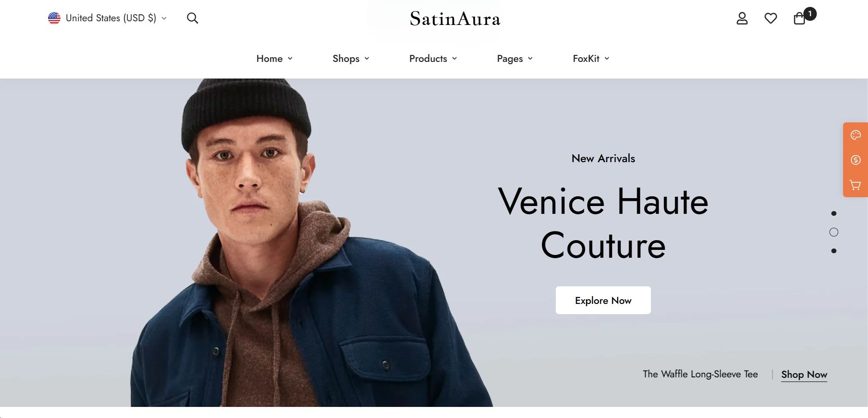Open the Home menu item
Screen dimensions: 868x418
coord(274,59)
